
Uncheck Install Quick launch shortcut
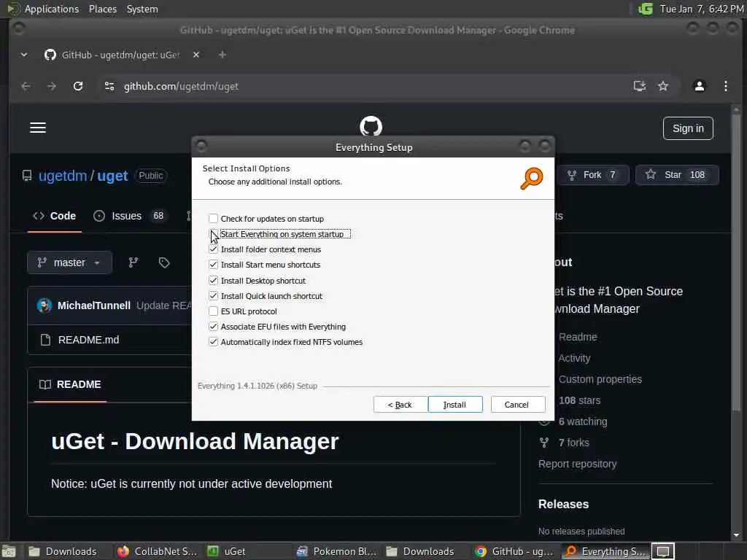(x=214, y=296)
